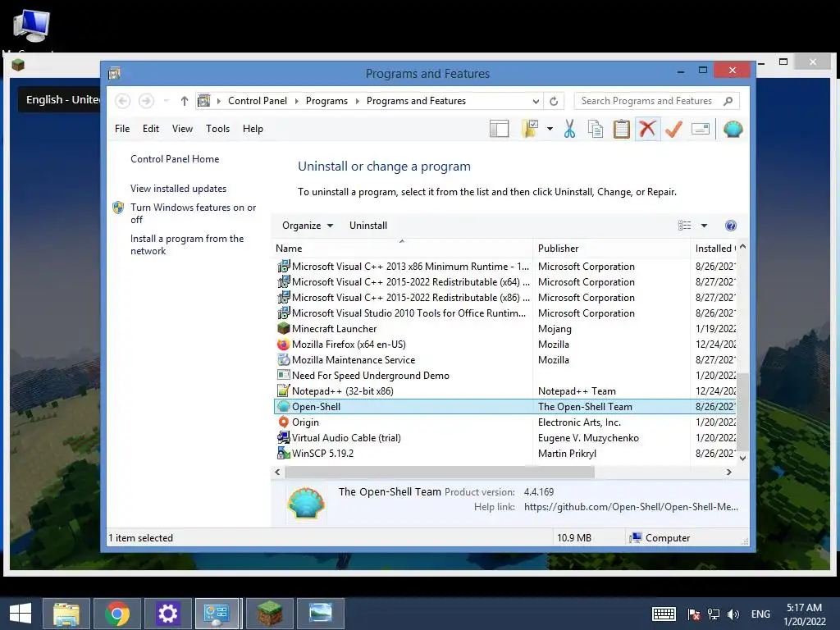Click Install a program from the network
The height and width of the screenshot is (630, 840).
187,244
